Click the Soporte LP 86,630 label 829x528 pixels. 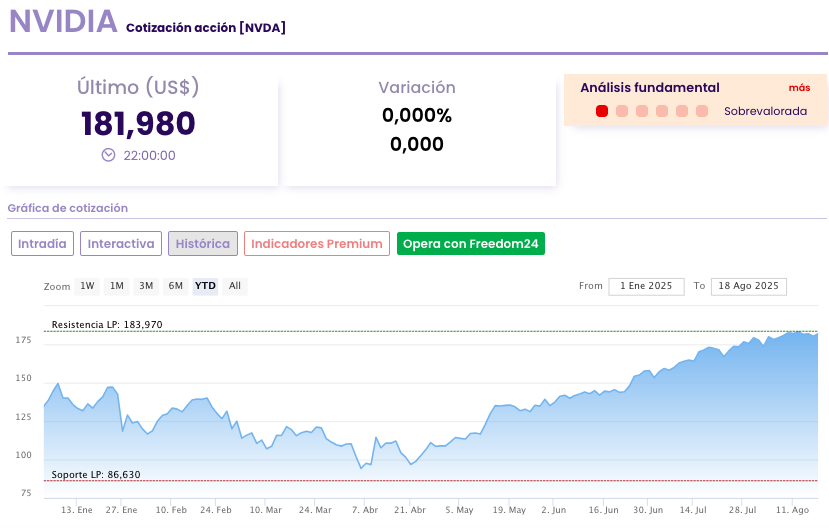(x=96, y=474)
